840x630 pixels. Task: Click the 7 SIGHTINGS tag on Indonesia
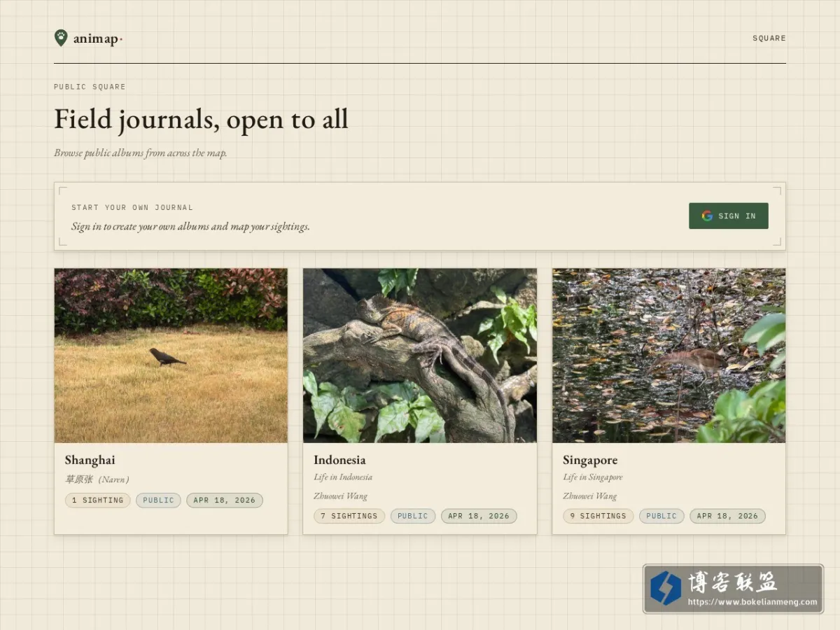(349, 516)
